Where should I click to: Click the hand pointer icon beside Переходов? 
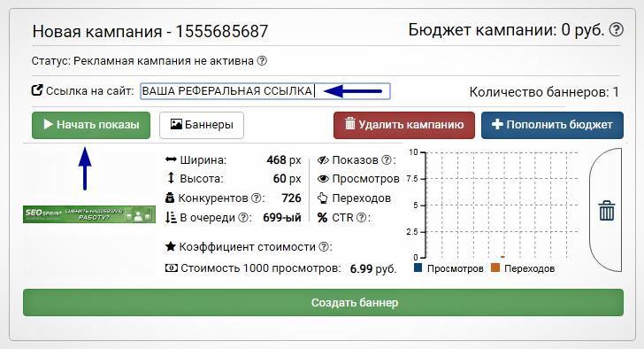click(x=323, y=198)
